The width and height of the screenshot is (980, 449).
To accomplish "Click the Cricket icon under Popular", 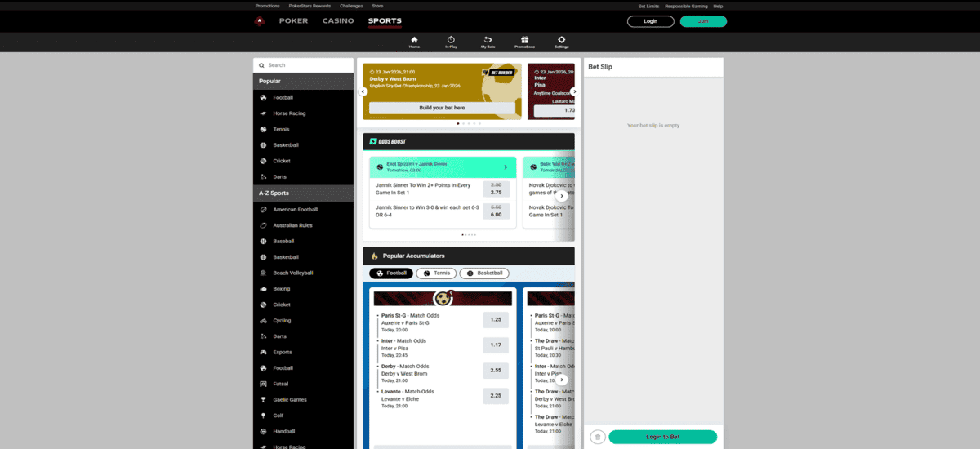I will coord(263,161).
